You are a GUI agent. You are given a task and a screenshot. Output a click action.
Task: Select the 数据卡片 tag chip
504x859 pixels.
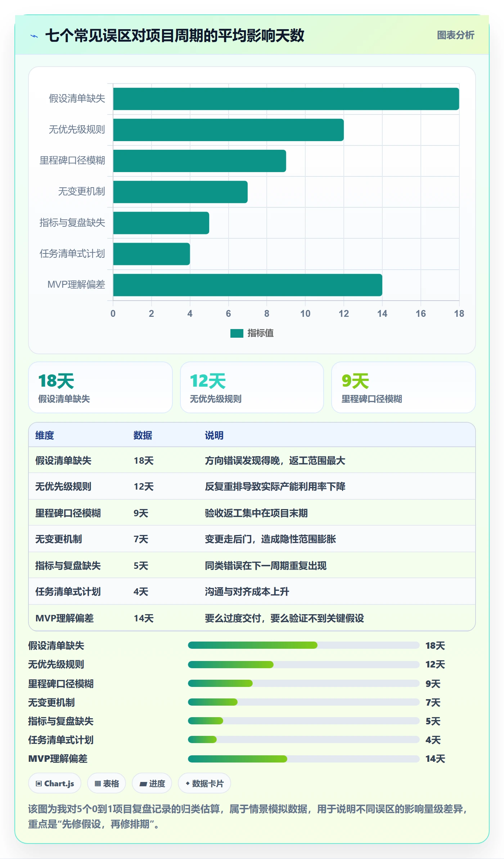204,783
